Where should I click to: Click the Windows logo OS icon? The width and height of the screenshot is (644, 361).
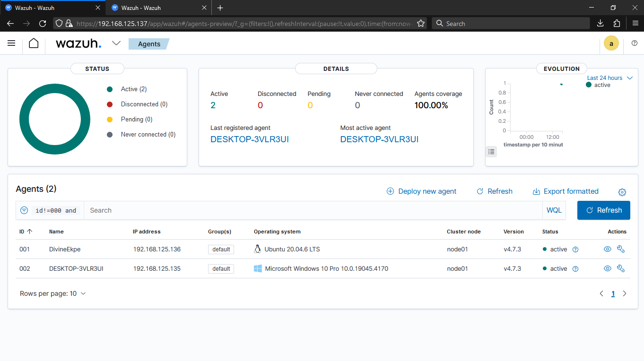[x=258, y=268]
